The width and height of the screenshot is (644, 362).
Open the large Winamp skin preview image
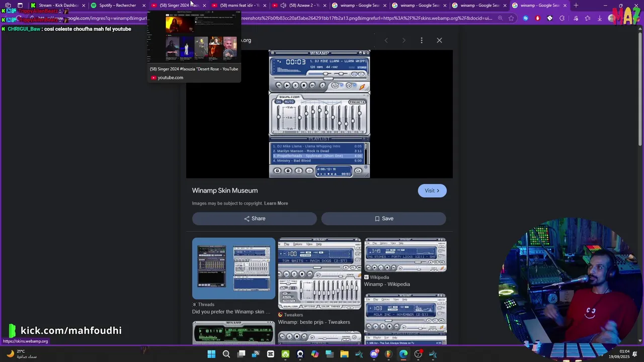tap(319, 114)
